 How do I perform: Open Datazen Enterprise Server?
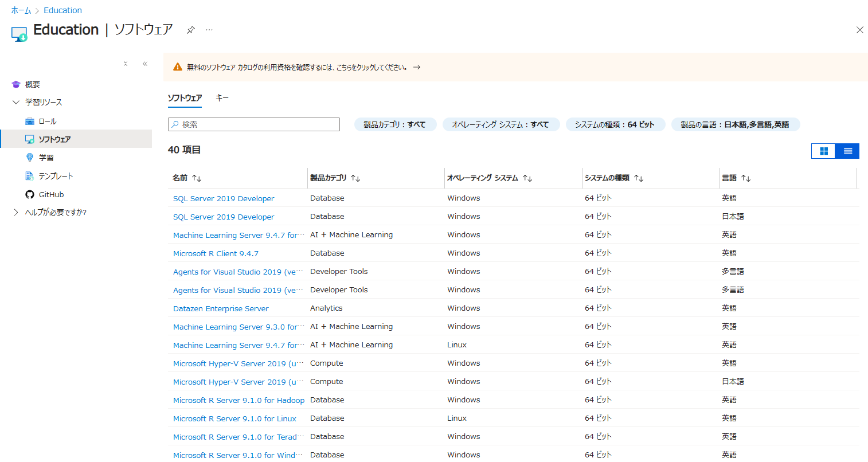pyautogui.click(x=221, y=308)
